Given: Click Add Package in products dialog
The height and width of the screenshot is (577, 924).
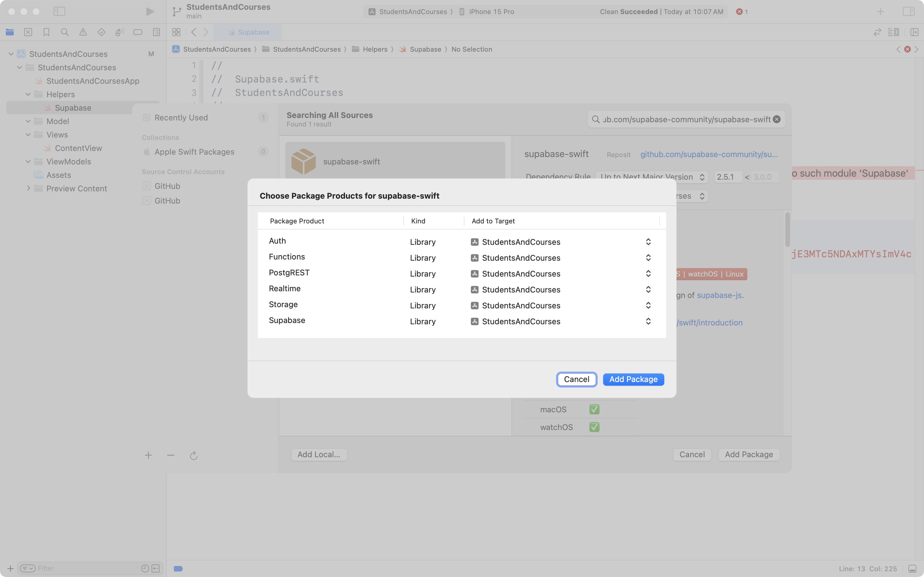Looking at the screenshot, I should coord(633,379).
